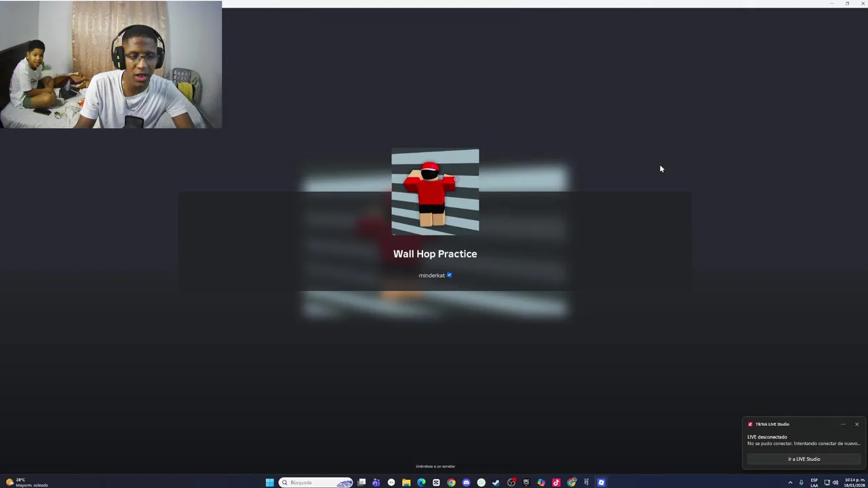Open TikTok LIVE Studio from the taskbar
The height and width of the screenshot is (488, 868).
pos(556,483)
